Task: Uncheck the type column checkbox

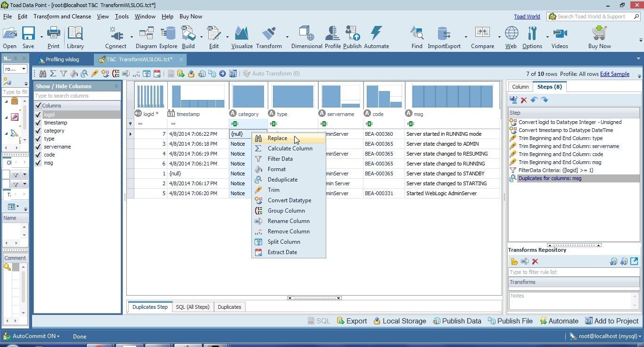Action: [x=38, y=139]
